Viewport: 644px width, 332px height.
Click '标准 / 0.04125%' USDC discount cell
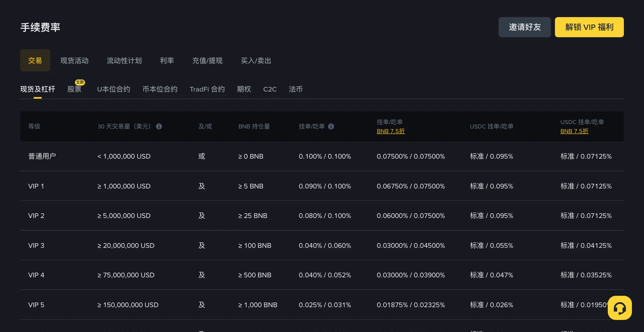pos(586,245)
